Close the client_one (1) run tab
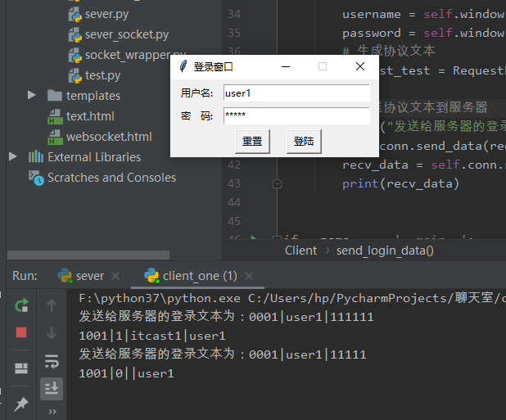506x420 pixels. point(248,276)
